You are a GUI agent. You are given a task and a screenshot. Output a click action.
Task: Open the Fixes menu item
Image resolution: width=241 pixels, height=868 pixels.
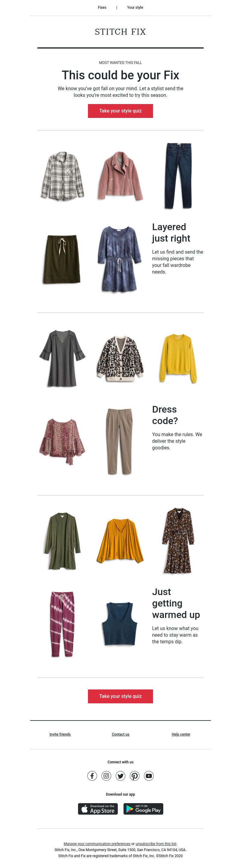click(x=102, y=8)
